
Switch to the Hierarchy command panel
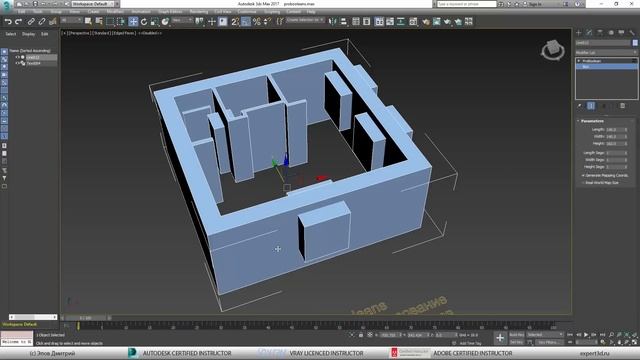(x=600, y=33)
